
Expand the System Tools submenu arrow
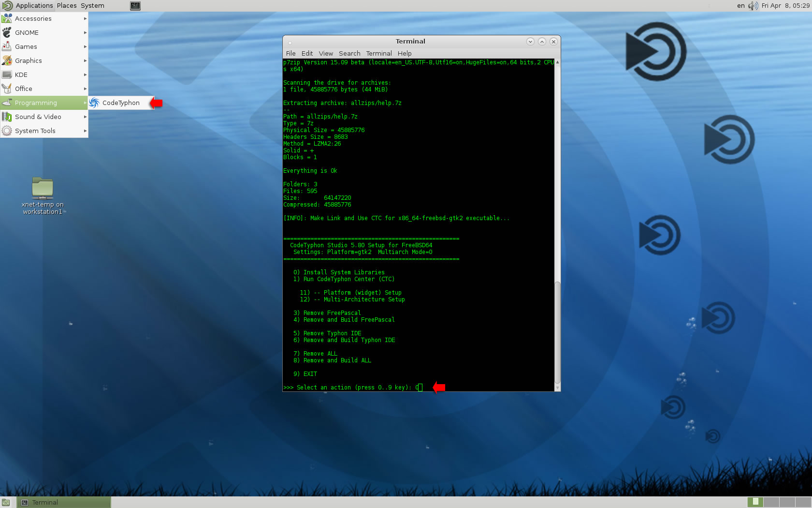[85, 131]
